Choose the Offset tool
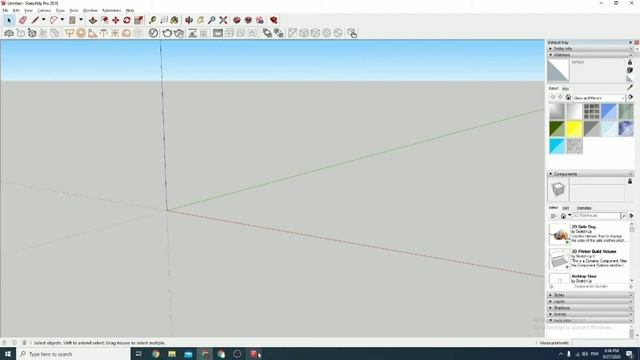 (104, 20)
